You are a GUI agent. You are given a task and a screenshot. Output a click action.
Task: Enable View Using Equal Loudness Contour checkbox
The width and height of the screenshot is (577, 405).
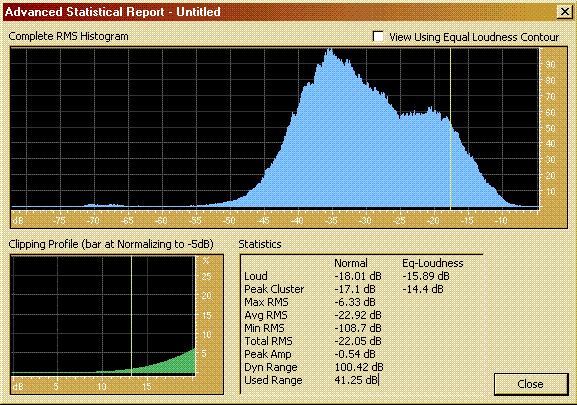(378, 37)
